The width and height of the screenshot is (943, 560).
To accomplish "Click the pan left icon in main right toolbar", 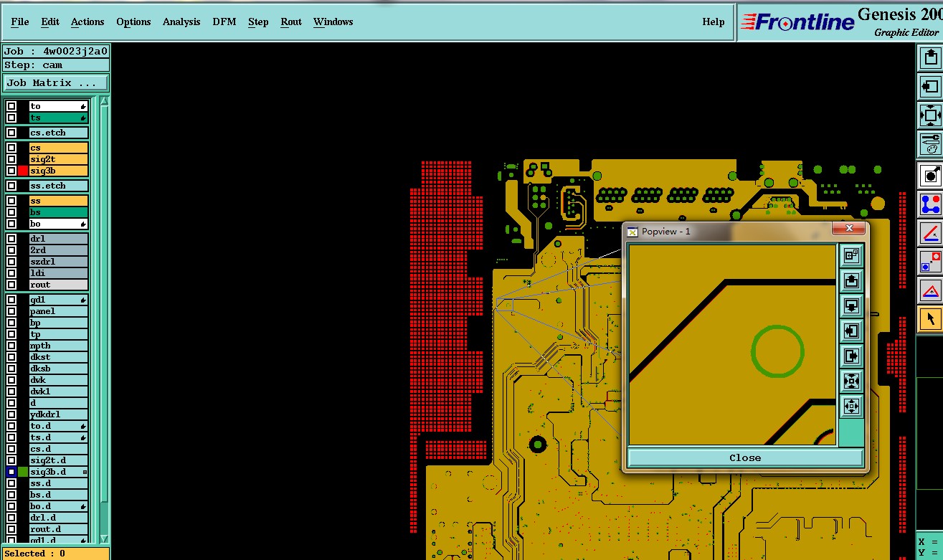I will click(930, 87).
